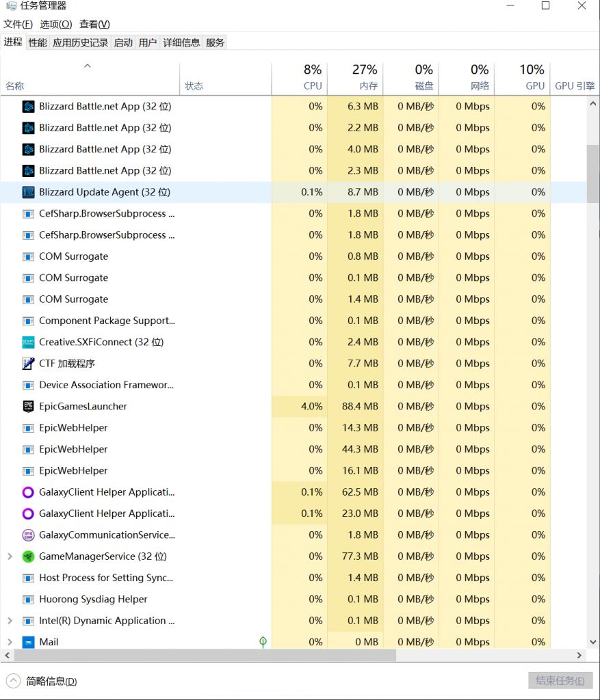Switch to the 服务 tab
Screen dimensions: 600x700
(x=215, y=43)
